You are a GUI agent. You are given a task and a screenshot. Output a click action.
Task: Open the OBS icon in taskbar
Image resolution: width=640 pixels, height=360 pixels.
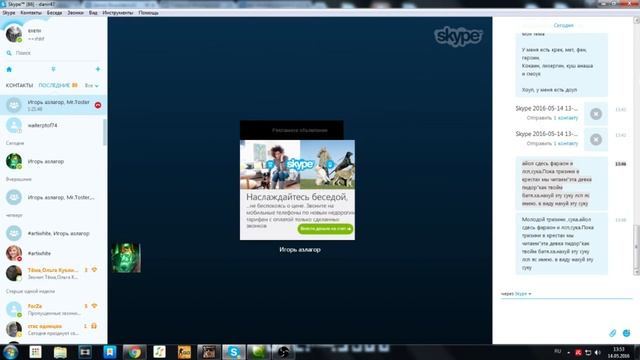[x=283, y=352]
